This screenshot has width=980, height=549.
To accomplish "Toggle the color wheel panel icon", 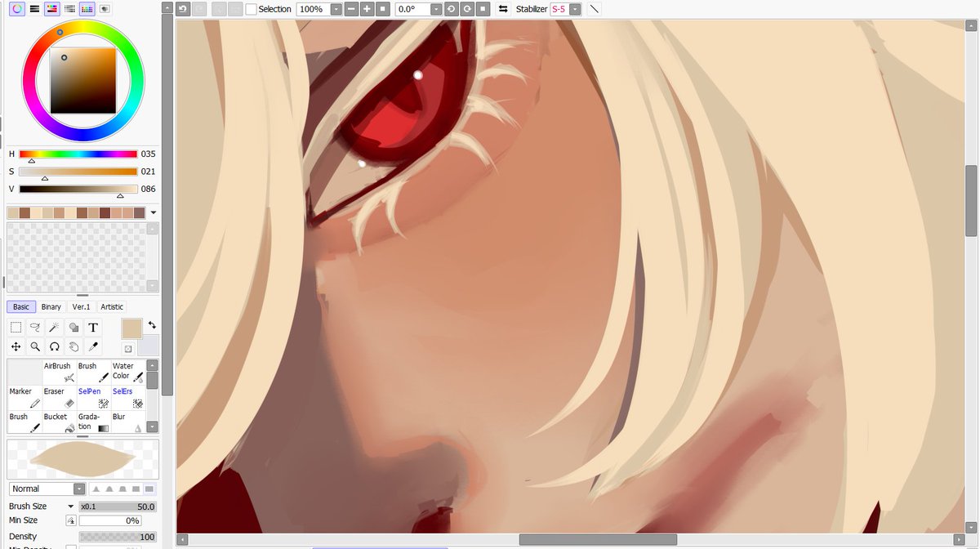I will pyautogui.click(x=16, y=8).
